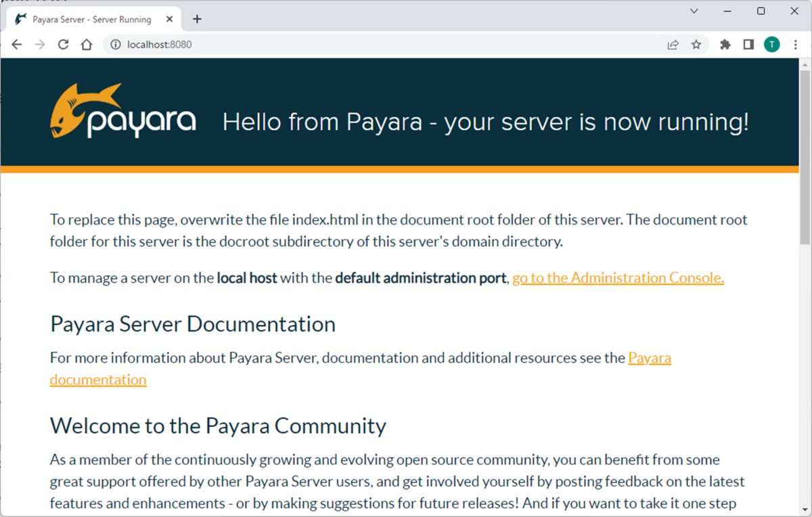812x517 pixels.
Task: Share this page icon in address bar
Action: (x=673, y=45)
